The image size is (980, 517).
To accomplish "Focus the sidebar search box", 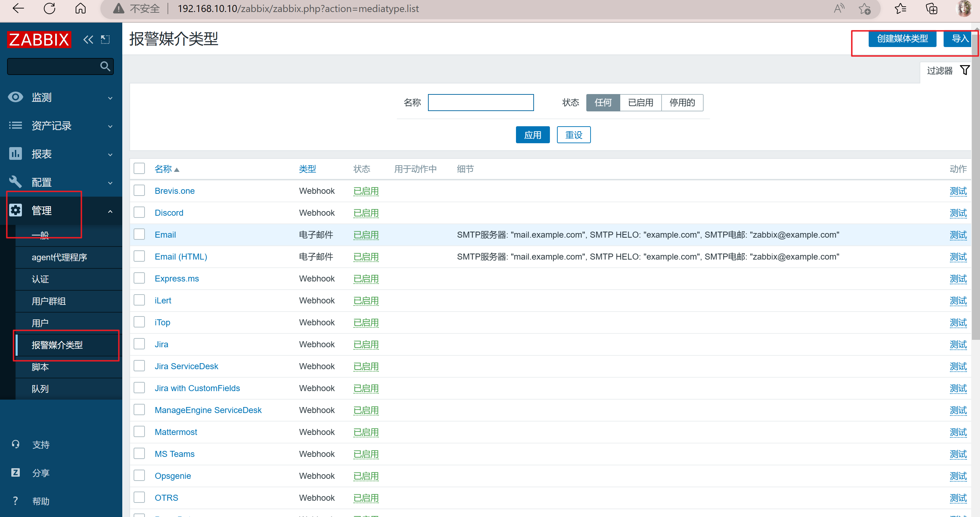I will click(60, 66).
